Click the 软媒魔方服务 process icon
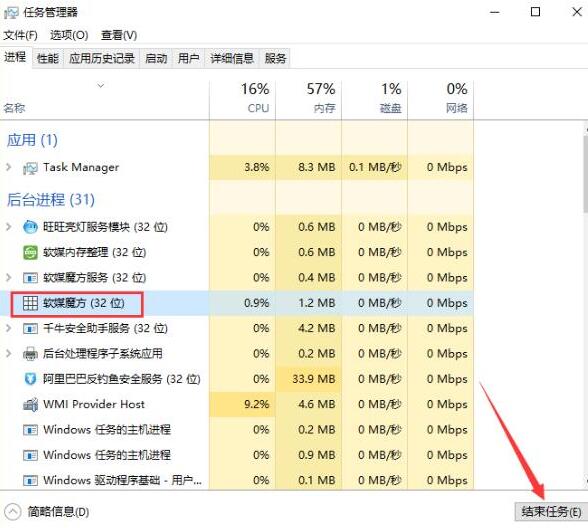This screenshot has width=588, height=528. click(x=30, y=278)
